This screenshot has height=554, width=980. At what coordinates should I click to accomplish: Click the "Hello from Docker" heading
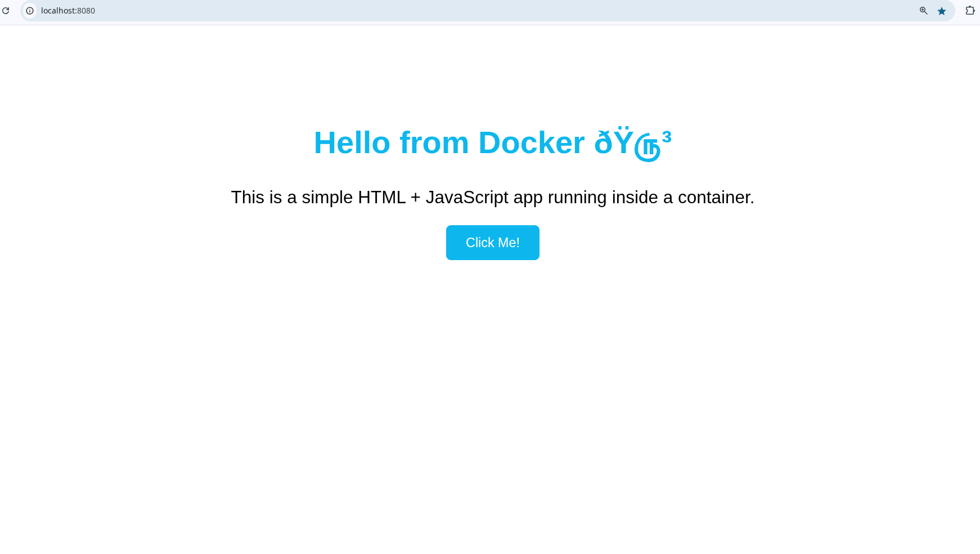(493, 143)
